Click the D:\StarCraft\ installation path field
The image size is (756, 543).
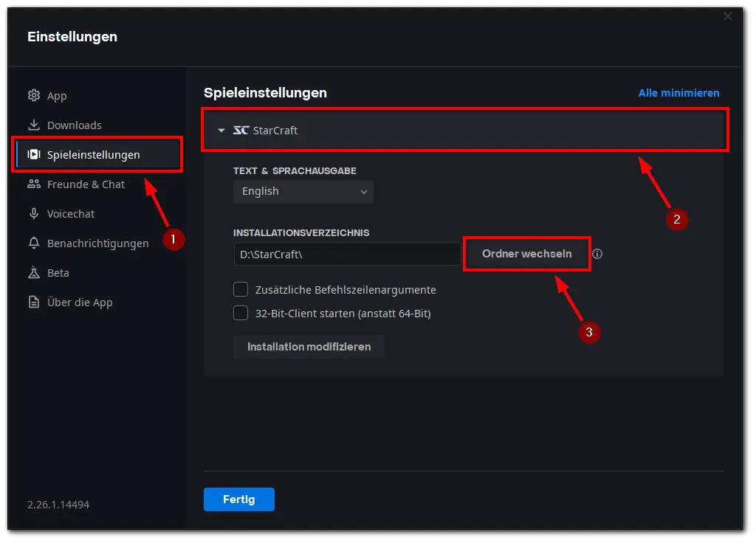[x=347, y=254]
